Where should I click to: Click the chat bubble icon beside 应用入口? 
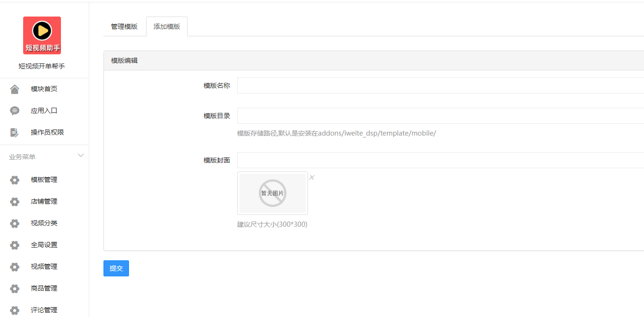[15, 111]
